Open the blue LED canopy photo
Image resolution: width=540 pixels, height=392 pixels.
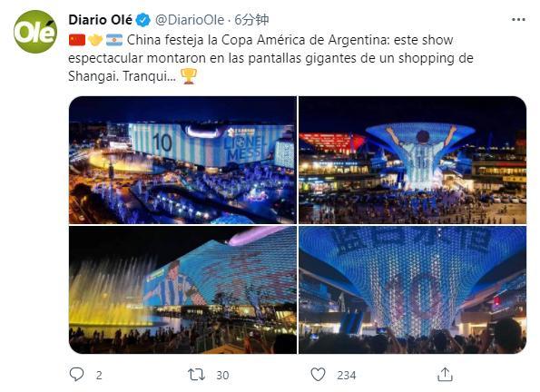(x=412, y=289)
